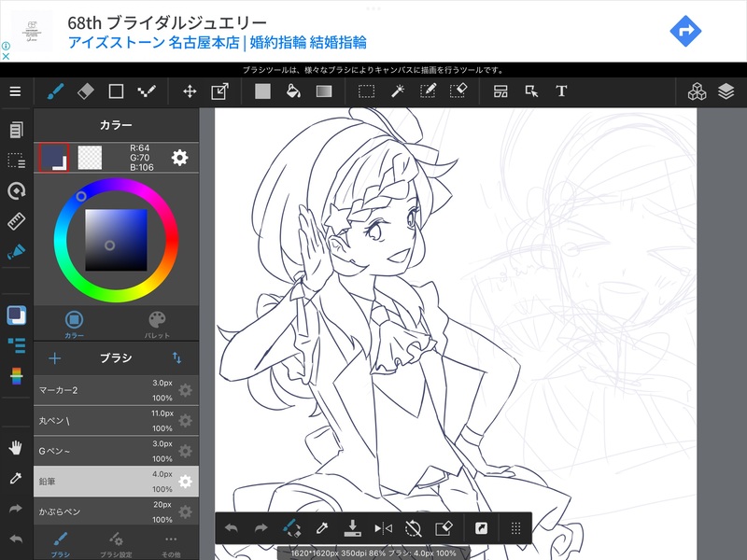Screen dimensions: 747x560
Task: Select the transparent background color swatch
Action: pyautogui.click(x=90, y=158)
